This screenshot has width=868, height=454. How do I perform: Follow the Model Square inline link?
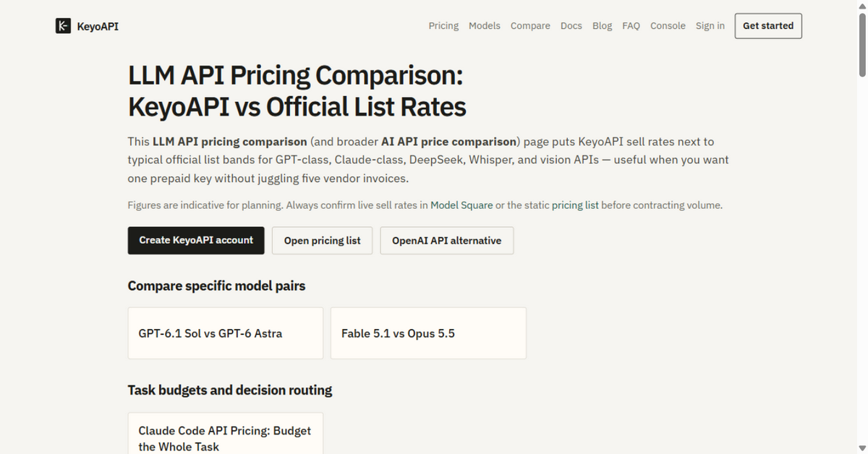coord(461,205)
